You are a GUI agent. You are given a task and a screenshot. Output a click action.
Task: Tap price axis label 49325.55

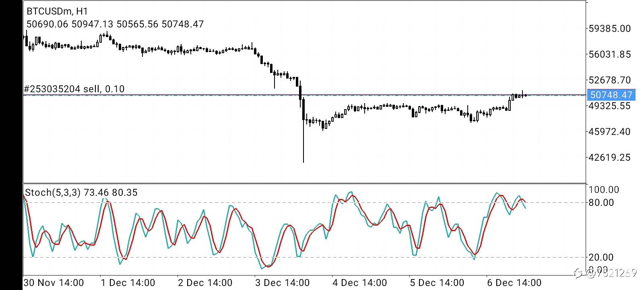click(609, 106)
